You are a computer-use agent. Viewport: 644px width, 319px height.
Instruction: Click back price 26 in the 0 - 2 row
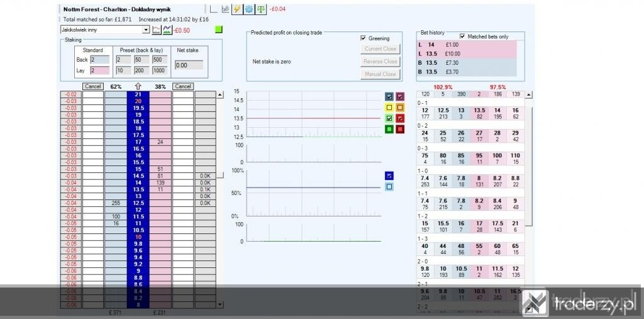(461, 133)
